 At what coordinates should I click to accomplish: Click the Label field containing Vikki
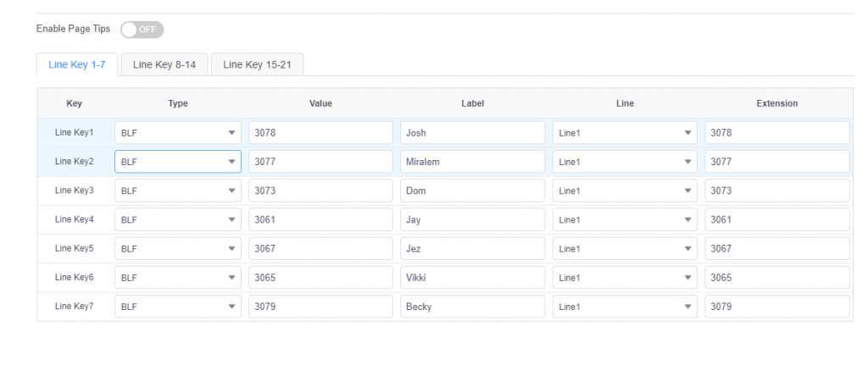pos(473,277)
